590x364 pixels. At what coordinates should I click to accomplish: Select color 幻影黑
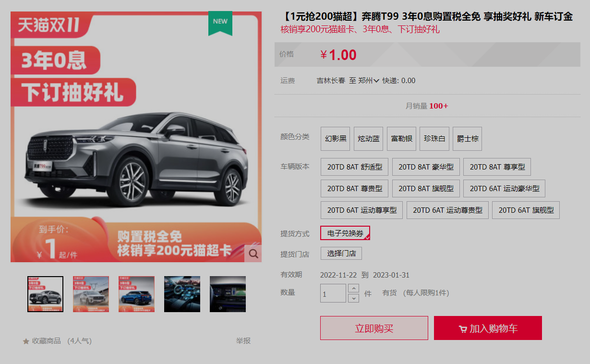tap(336, 139)
